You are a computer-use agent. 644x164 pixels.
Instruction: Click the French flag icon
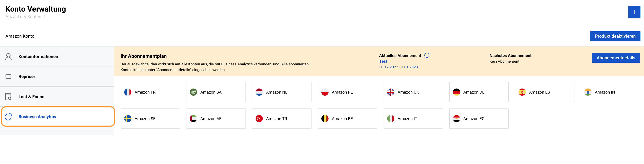click(128, 92)
